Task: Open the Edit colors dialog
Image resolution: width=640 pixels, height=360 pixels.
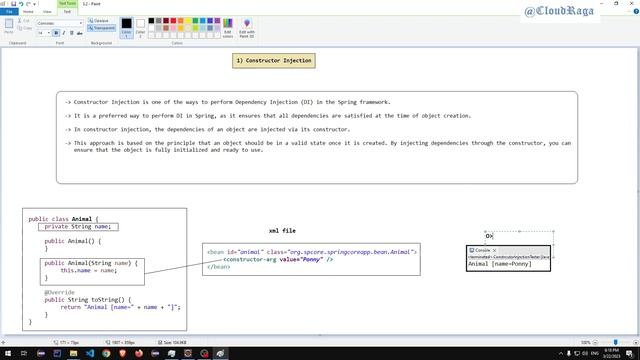Action: (228, 28)
